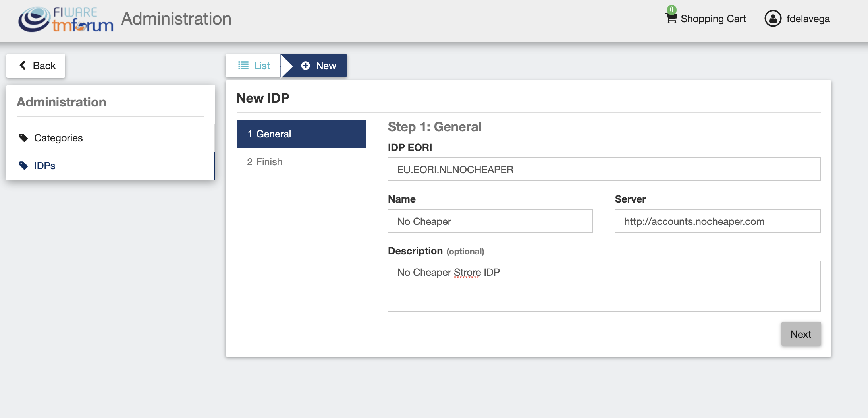Switch to the List tab

[x=253, y=66]
